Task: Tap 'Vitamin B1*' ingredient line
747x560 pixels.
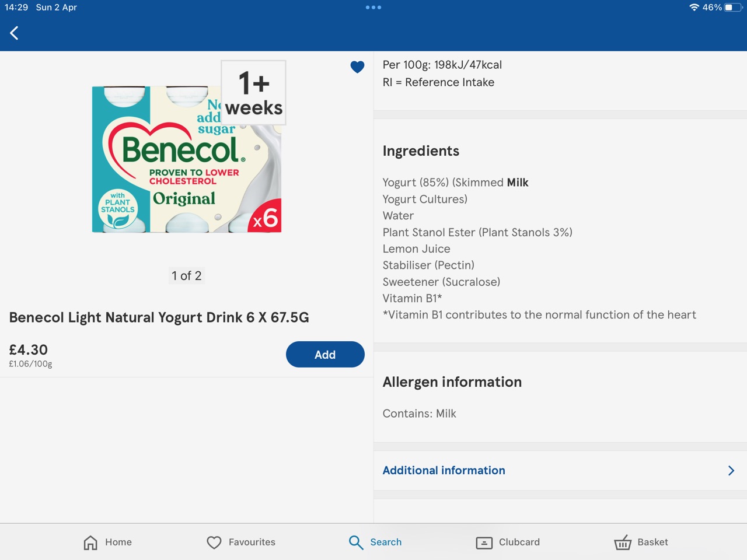Action: pos(412,298)
